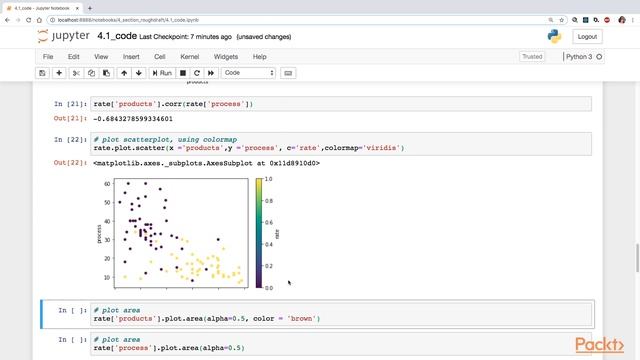Open cell type Code dropdown
The width and height of the screenshot is (640, 360).
coord(249,73)
